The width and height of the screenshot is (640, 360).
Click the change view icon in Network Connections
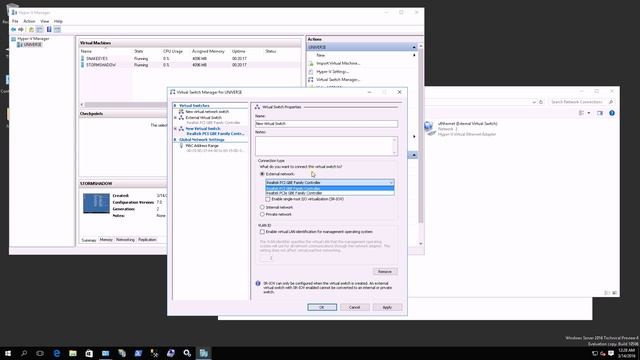[x=581, y=113]
